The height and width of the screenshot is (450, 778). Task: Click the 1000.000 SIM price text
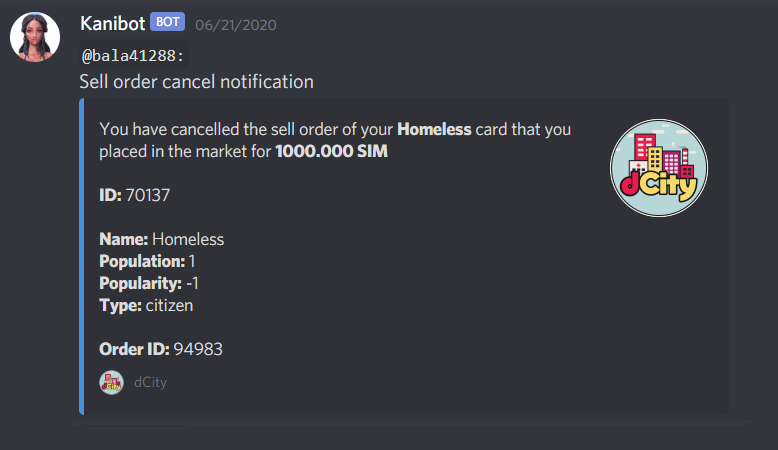(x=331, y=151)
